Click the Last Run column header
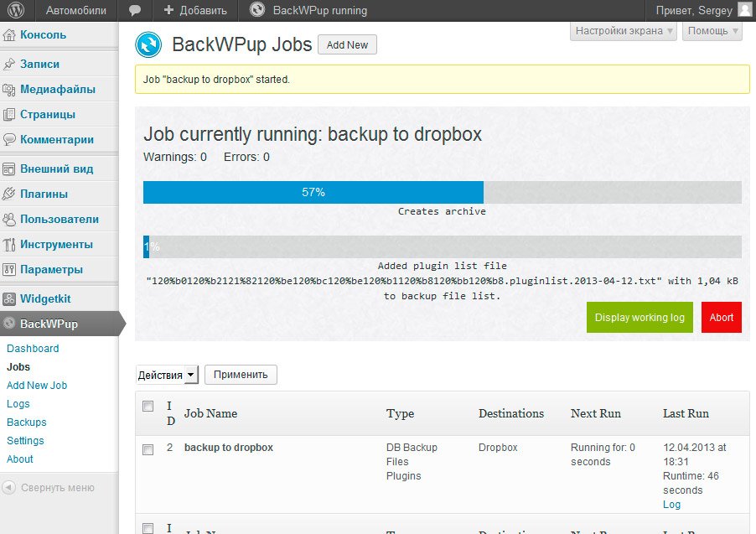This screenshot has width=756, height=534. (x=686, y=413)
